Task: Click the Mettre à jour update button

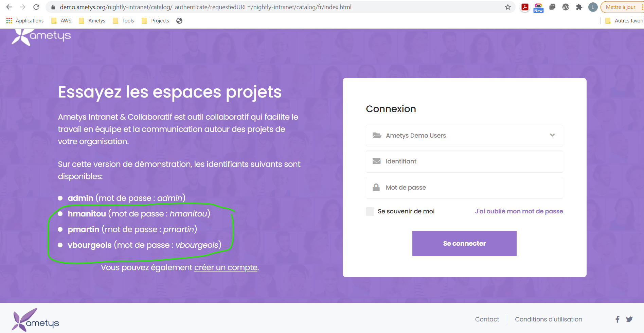Action: coord(621,7)
